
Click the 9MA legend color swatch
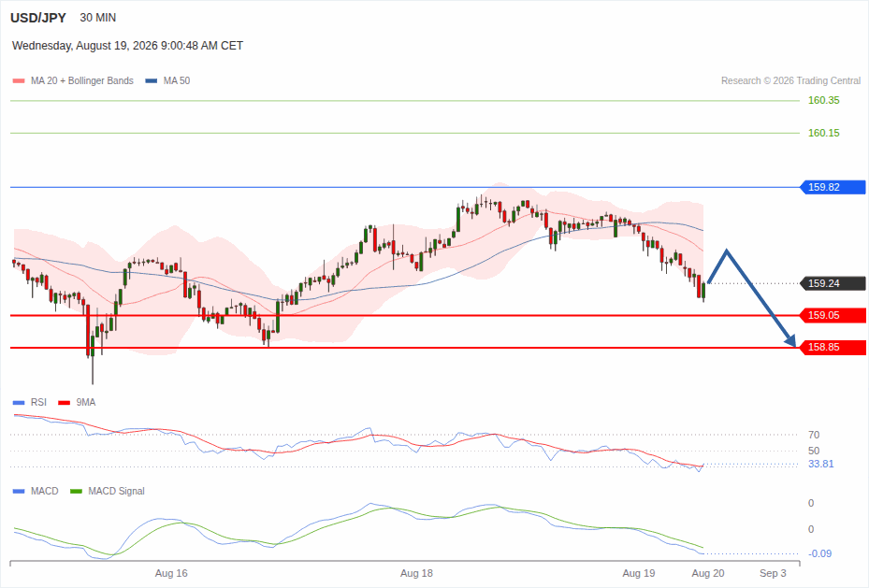(64, 403)
